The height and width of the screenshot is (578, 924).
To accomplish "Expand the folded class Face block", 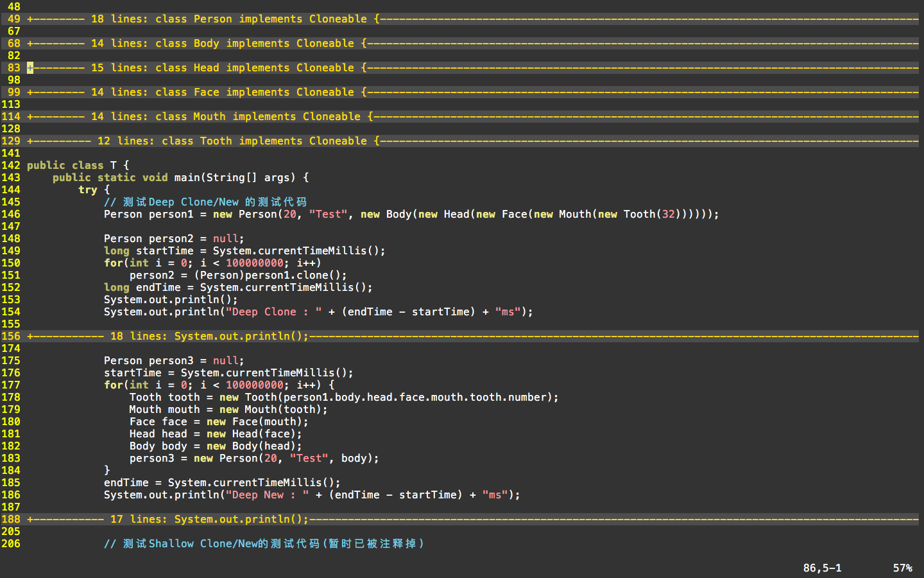I will point(473,92).
